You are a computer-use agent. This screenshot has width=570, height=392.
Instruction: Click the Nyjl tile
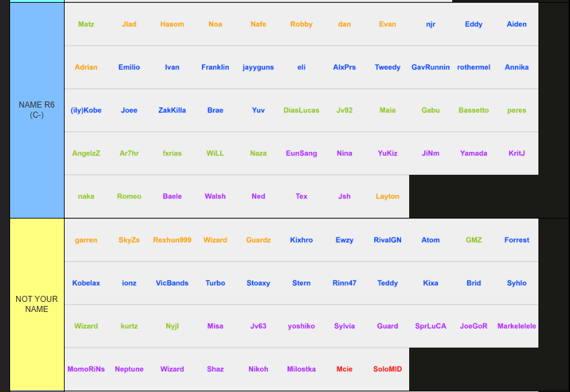[172, 326]
